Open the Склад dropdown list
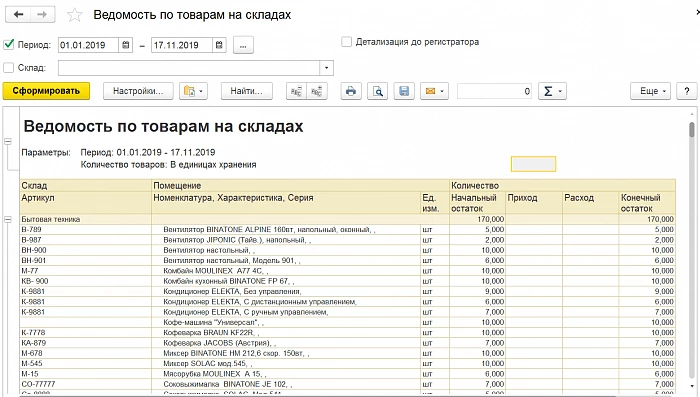The width and height of the screenshot is (700, 397). coord(326,68)
